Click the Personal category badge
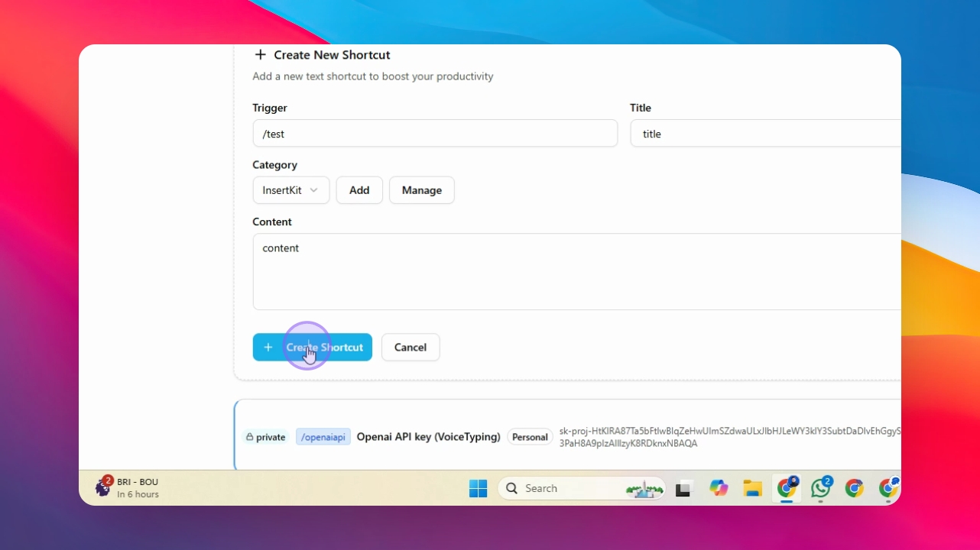 pos(530,437)
